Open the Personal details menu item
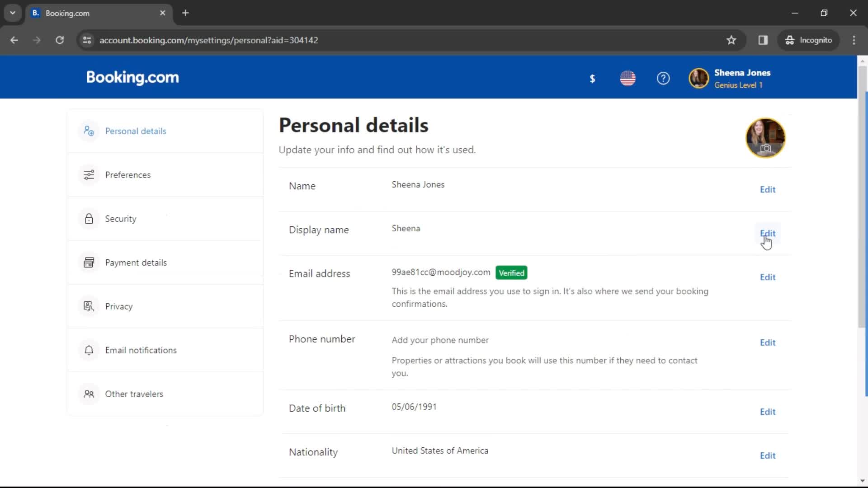 point(165,131)
